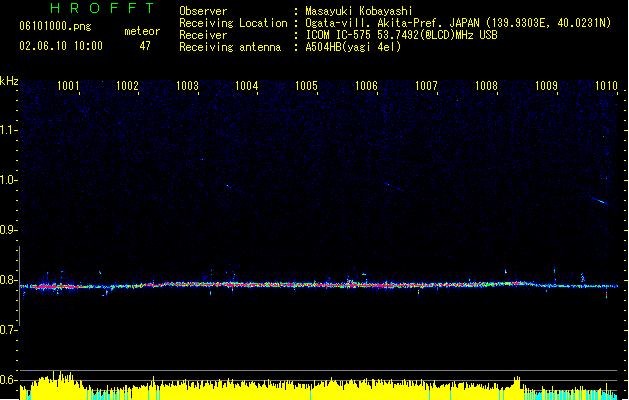Click the 'Receiving antenna' field label
Screen dimensions: 629x400
pos(230,47)
